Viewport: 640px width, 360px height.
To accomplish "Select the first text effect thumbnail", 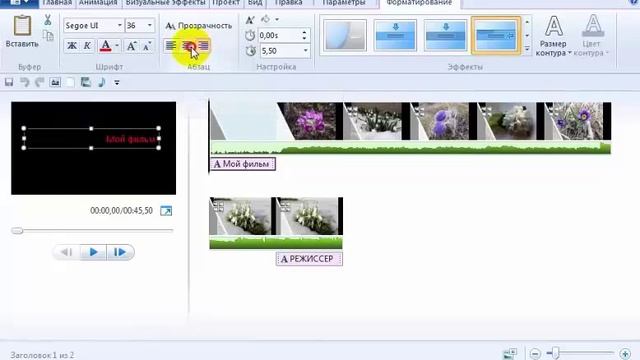I will [x=345, y=36].
